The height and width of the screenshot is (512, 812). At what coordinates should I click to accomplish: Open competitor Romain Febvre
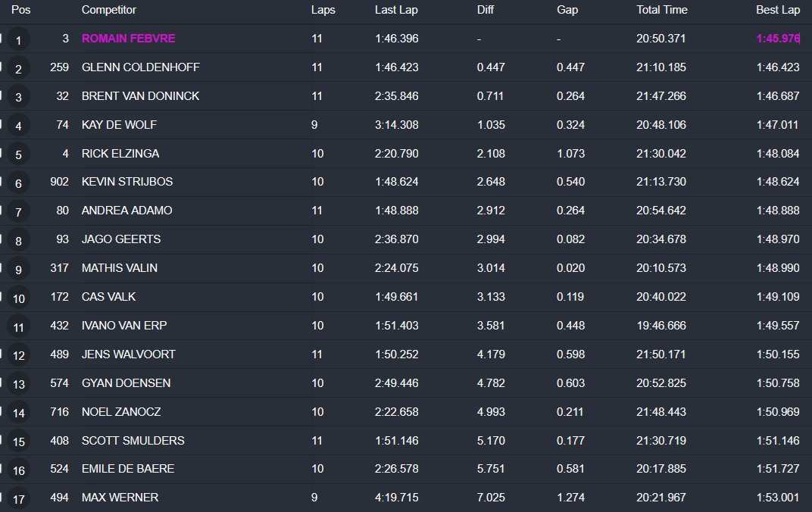click(x=128, y=39)
